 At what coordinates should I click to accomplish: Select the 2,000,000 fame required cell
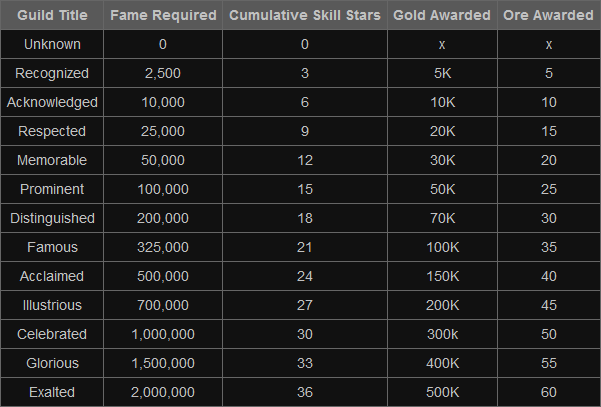[162, 393]
